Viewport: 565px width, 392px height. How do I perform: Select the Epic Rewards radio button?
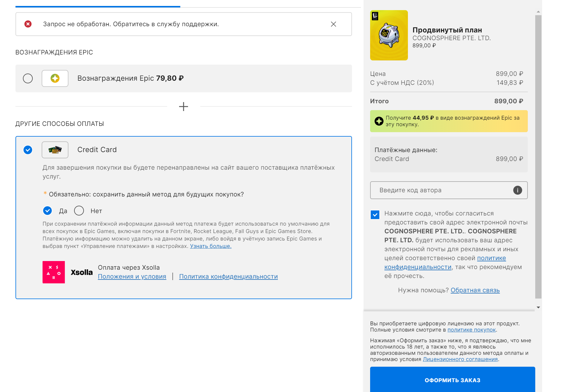28,79
